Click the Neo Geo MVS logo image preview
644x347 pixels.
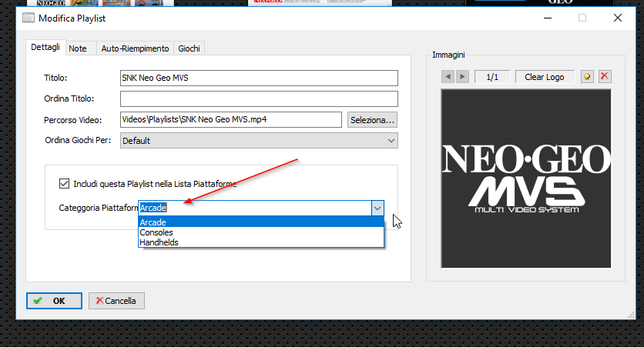click(x=526, y=179)
